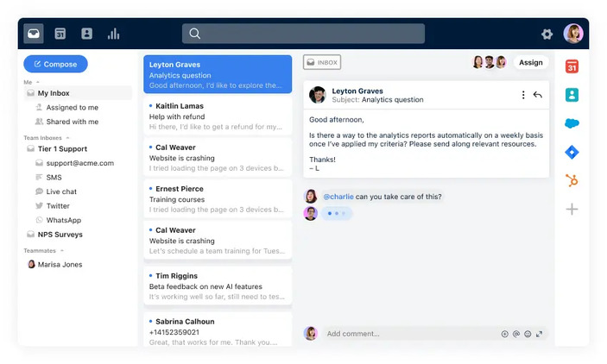Image resolution: width=607 pixels, height=364 pixels.
Task: Click the Add comment input field
Action: pos(406,334)
